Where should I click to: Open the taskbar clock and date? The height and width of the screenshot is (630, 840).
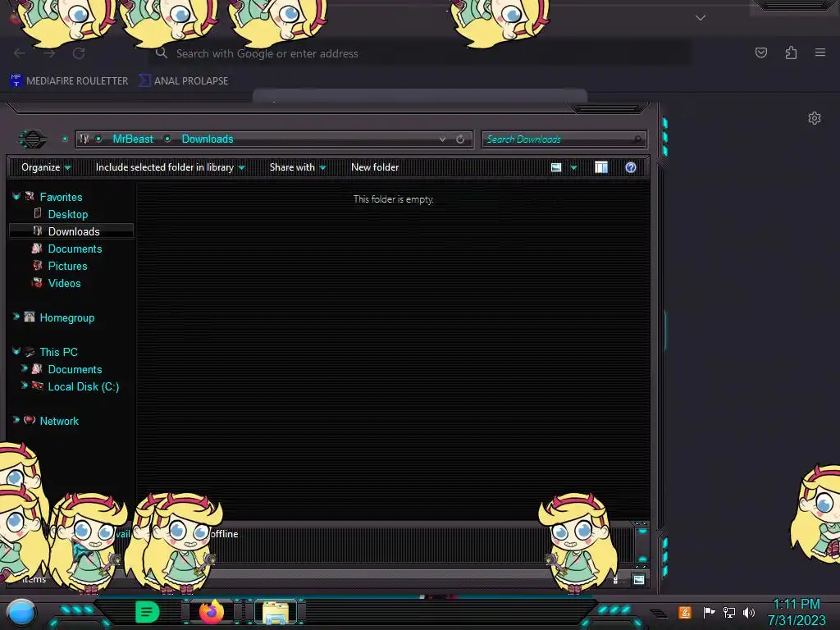pyautogui.click(x=797, y=612)
